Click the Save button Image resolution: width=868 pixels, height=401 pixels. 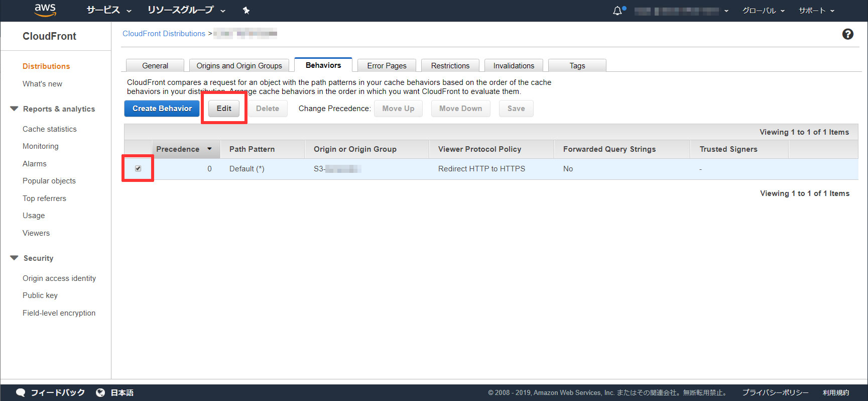click(516, 109)
